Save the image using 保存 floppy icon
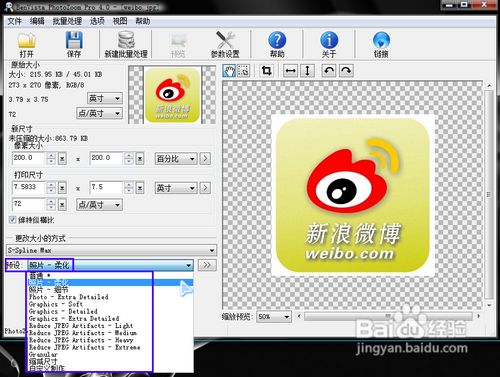This screenshot has height=377, width=500. tap(74, 45)
